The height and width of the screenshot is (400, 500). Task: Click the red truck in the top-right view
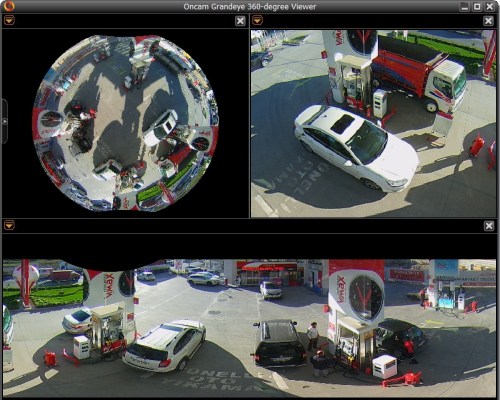point(419,75)
